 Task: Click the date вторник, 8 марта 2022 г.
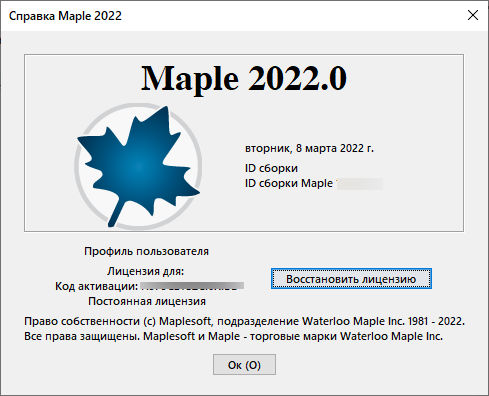(x=309, y=148)
